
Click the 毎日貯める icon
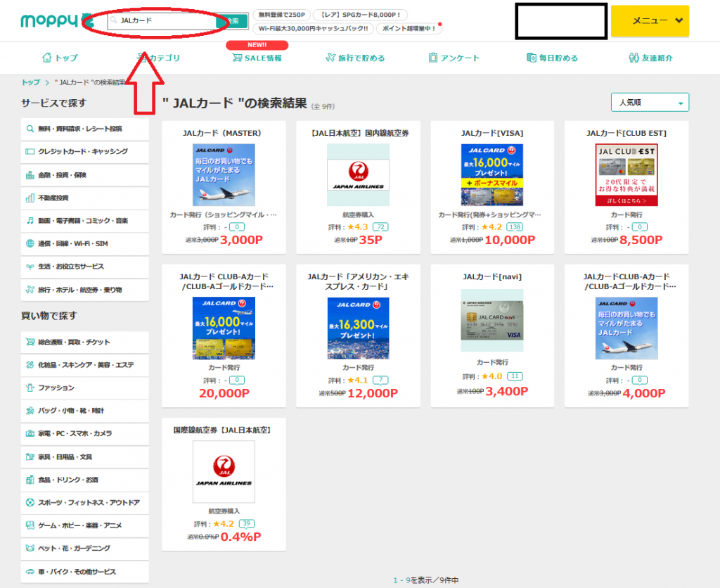[x=532, y=58]
